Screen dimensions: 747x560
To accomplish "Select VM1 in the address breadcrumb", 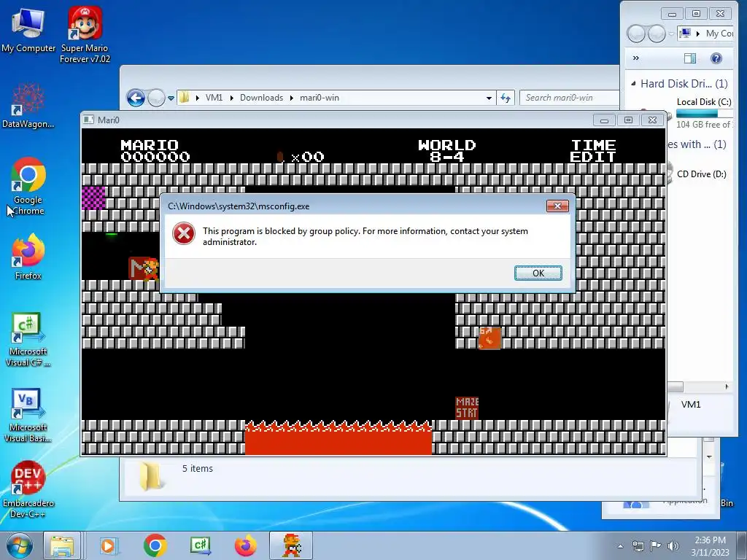I will click(214, 98).
